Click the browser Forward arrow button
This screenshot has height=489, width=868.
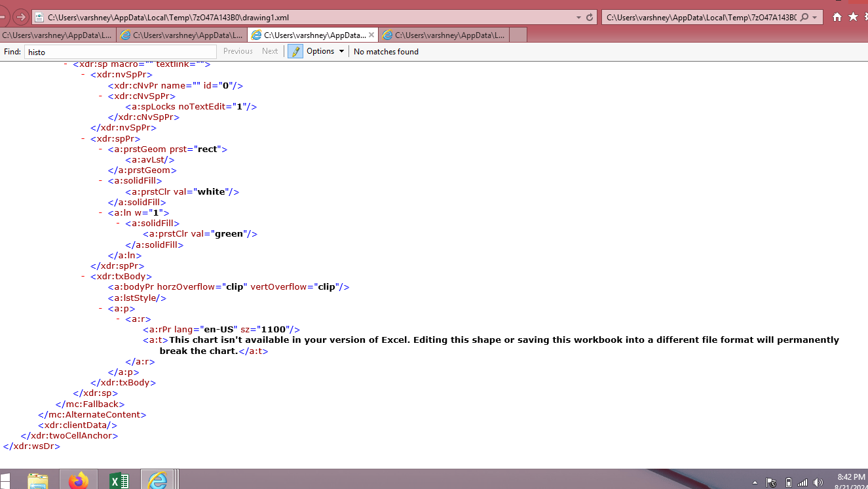click(x=20, y=17)
